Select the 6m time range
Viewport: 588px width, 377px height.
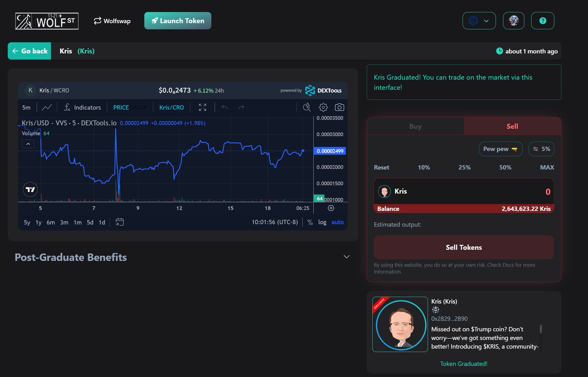[x=51, y=222]
